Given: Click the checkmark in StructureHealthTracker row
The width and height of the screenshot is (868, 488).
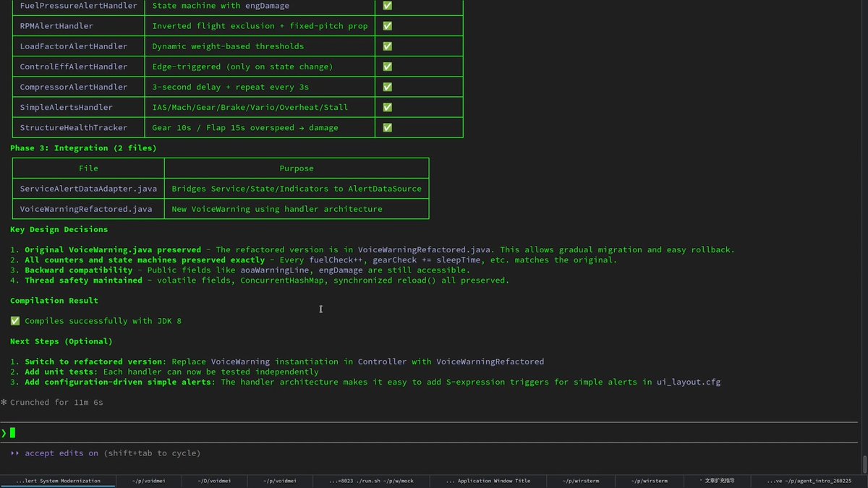Looking at the screenshot, I should (387, 127).
